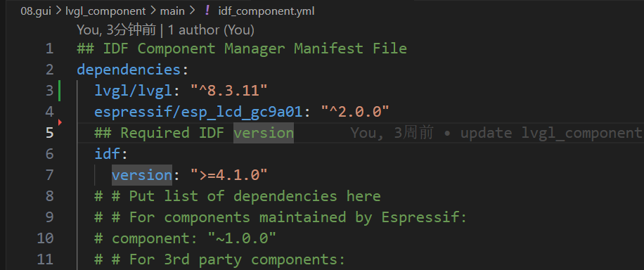Place cursor on highlighted "version" key on line 7
The width and height of the screenshot is (644, 270).
(142, 175)
